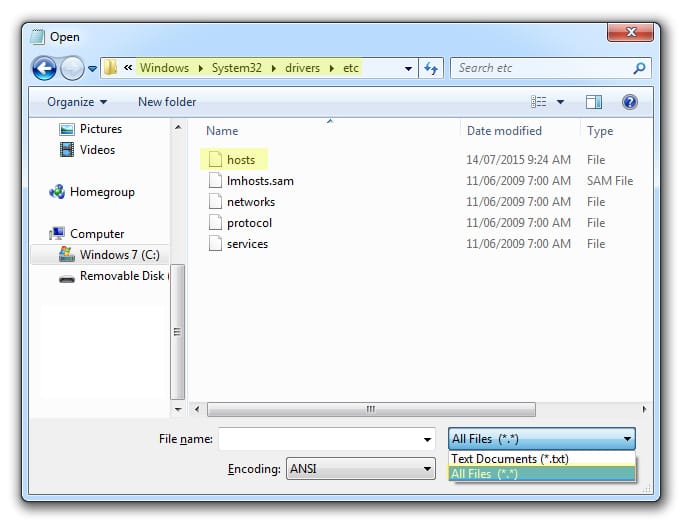Click navigation pane scroll down arrow
This screenshot has width=683, height=525.
click(178, 409)
